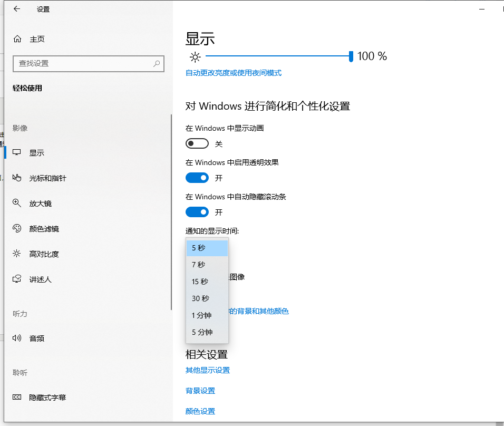Click the magnifier icon beside 放大镜
The width and height of the screenshot is (504, 426).
tap(17, 203)
